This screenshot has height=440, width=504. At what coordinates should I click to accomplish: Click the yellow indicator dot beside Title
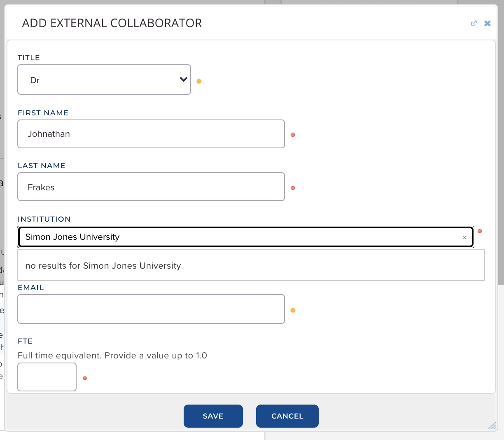[199, 81]
